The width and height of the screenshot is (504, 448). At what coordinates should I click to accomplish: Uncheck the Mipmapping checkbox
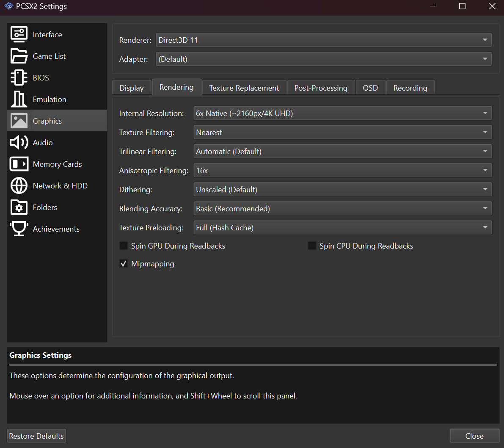pyautogui.click(x=124, y=264)
